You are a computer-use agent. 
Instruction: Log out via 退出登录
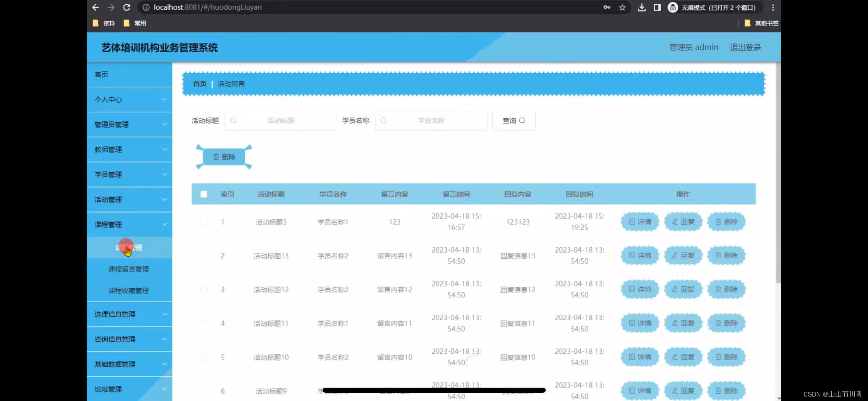point(745,47)
